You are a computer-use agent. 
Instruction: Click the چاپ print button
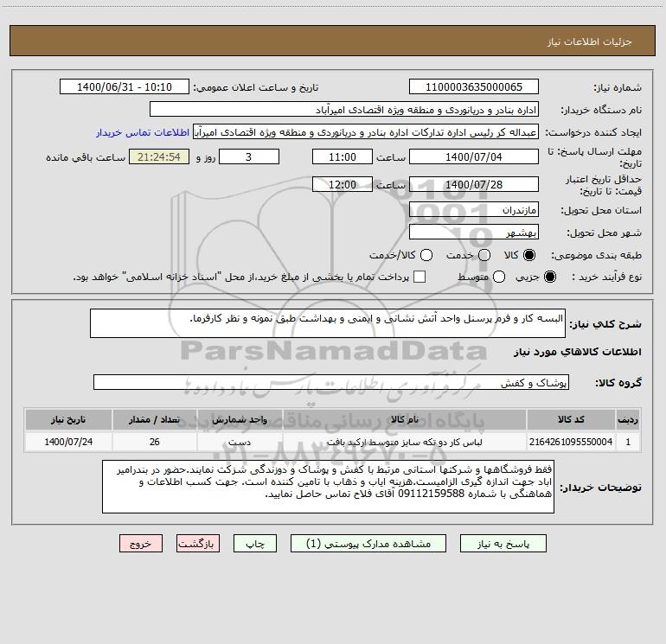coord(255,544)
